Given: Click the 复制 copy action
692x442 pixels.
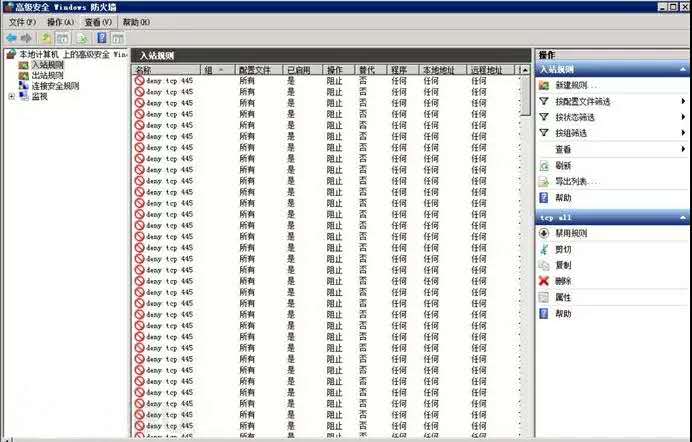Looking at the screenshot, I should point(563,265).
